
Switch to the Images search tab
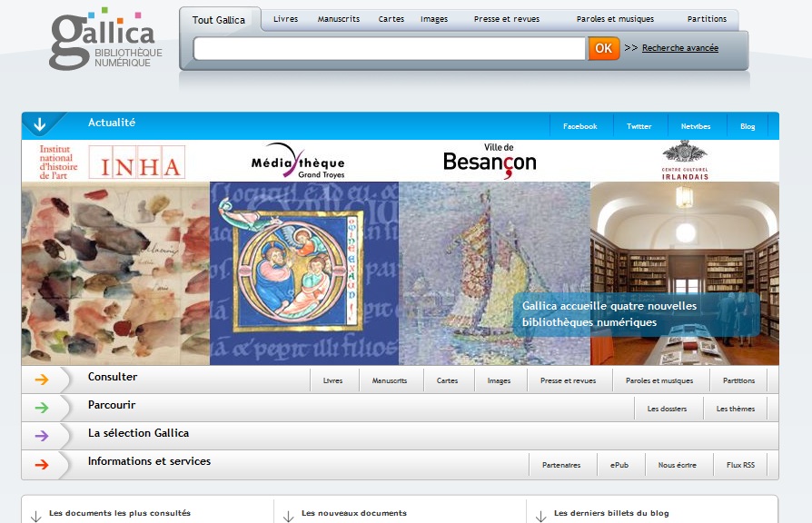(x=434, y=19)
